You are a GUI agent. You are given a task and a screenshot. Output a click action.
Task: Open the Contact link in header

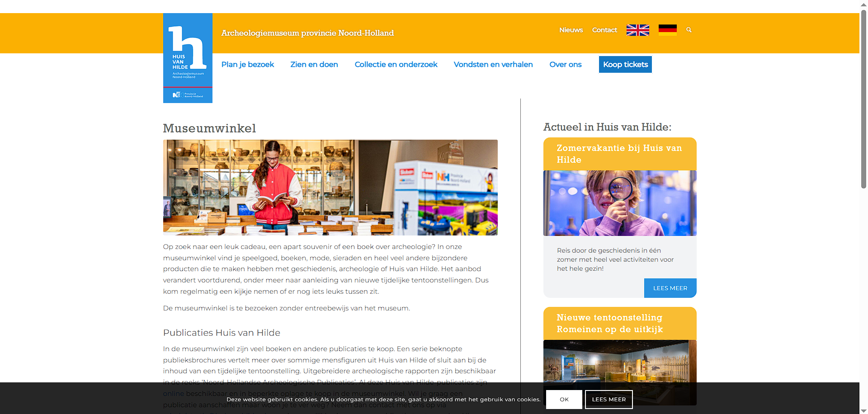coord(604,30)
